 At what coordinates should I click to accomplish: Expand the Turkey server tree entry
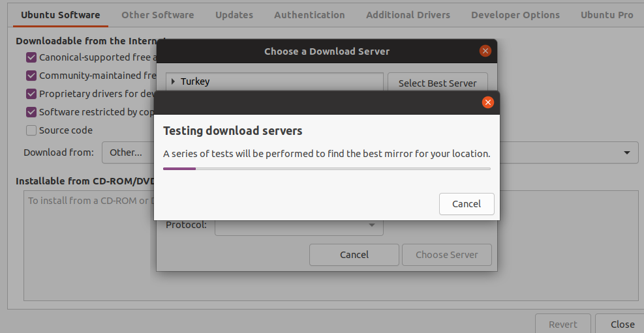(174, 81)
